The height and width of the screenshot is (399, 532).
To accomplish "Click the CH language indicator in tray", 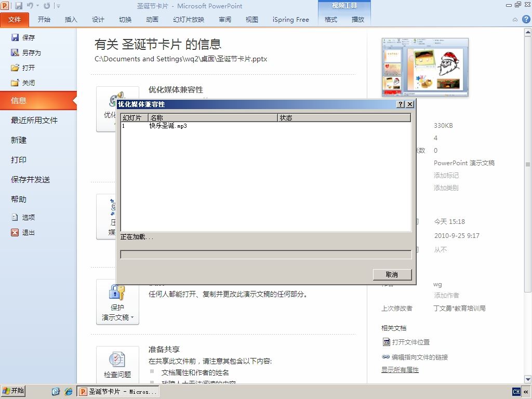I will click(x=516, y=392).
